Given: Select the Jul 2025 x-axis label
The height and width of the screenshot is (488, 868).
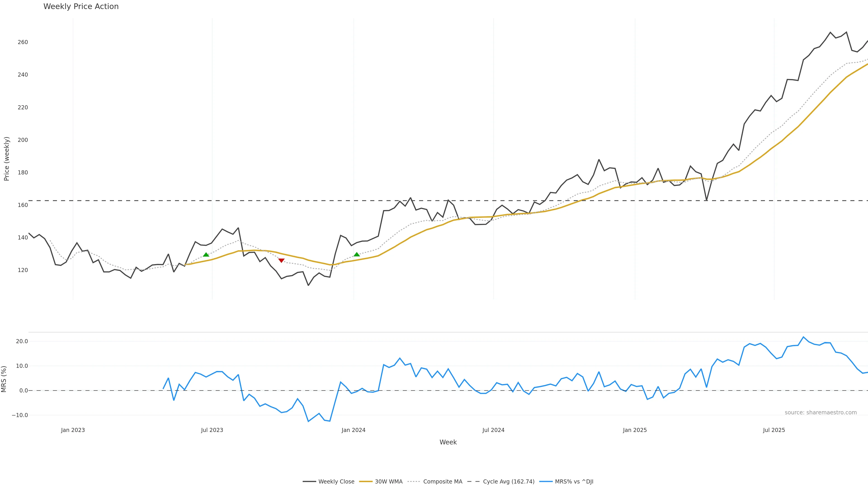Looking at the screenshot, I should [x=774, y=430].
